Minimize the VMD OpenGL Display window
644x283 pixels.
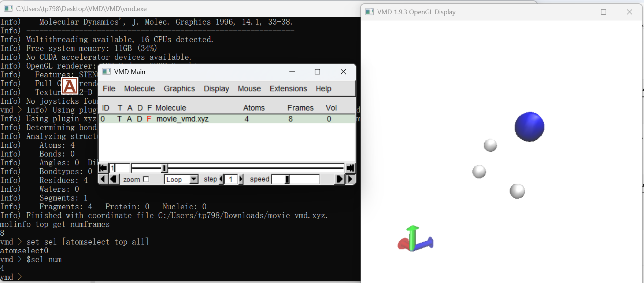[578, 12]
